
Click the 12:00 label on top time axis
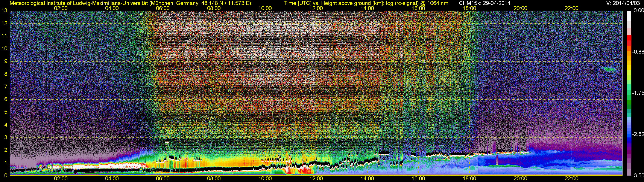pos(316,8)
